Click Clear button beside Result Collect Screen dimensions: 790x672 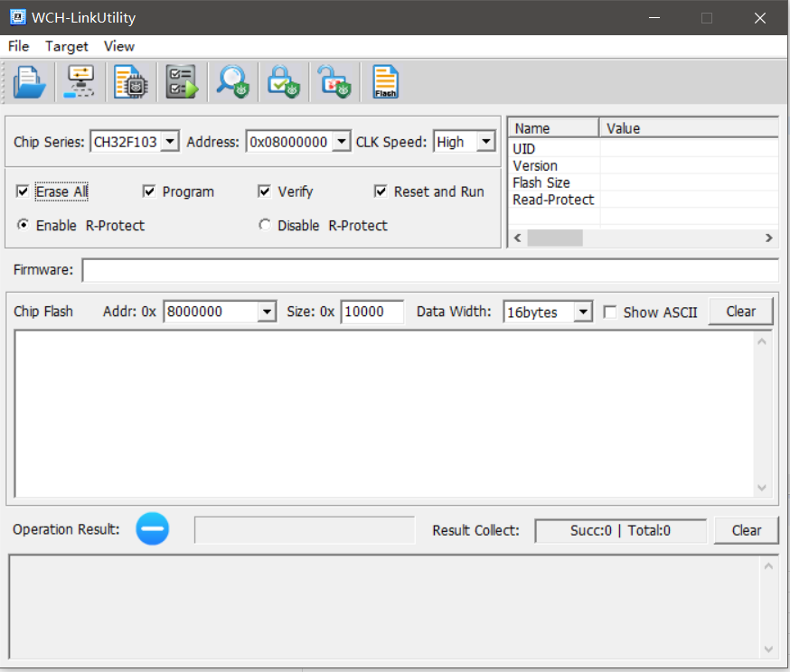747,530
